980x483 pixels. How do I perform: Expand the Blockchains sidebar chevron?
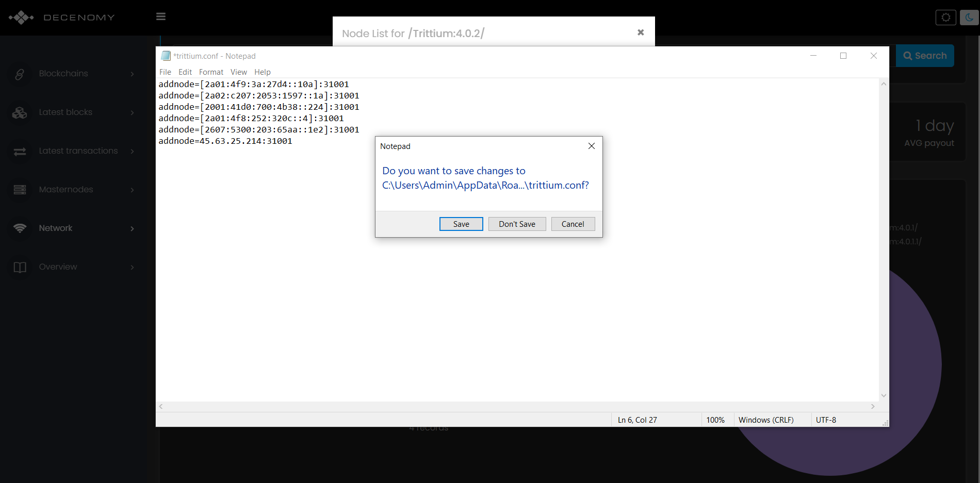[x=132, y=74]
